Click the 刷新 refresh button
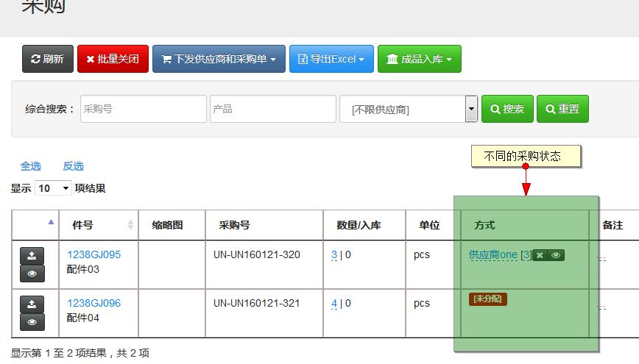The image size is (639, 364). (x=48, y=59)
